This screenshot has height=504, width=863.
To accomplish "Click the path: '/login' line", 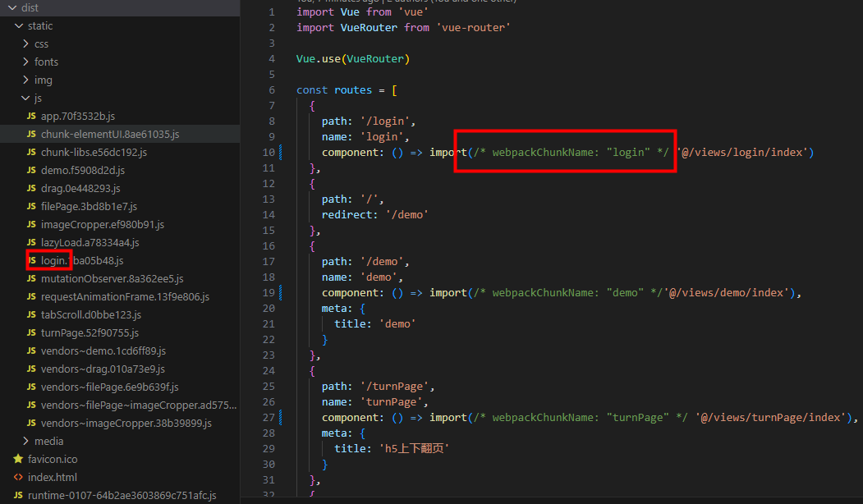I will pyautogui.click(x=369, y=121).
